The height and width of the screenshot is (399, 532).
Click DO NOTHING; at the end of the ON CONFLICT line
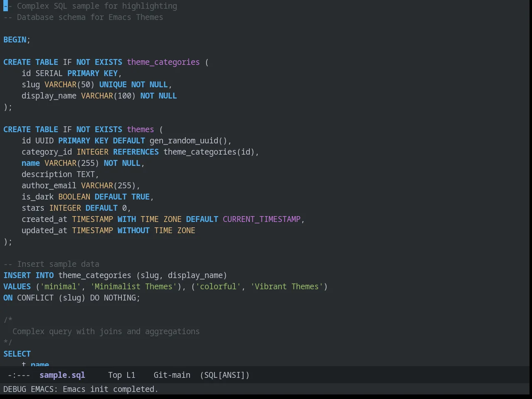tap(115, 298)
